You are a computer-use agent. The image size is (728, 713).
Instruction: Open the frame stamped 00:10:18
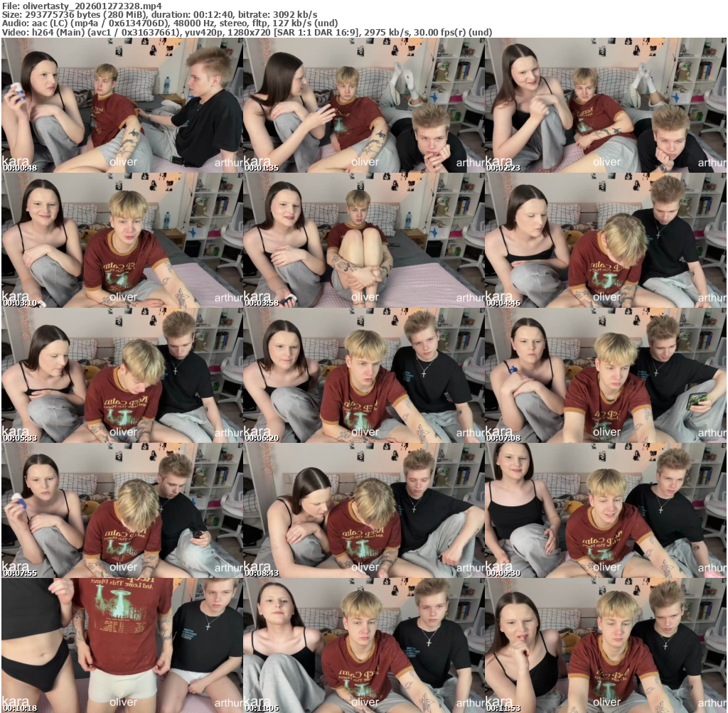122,645
